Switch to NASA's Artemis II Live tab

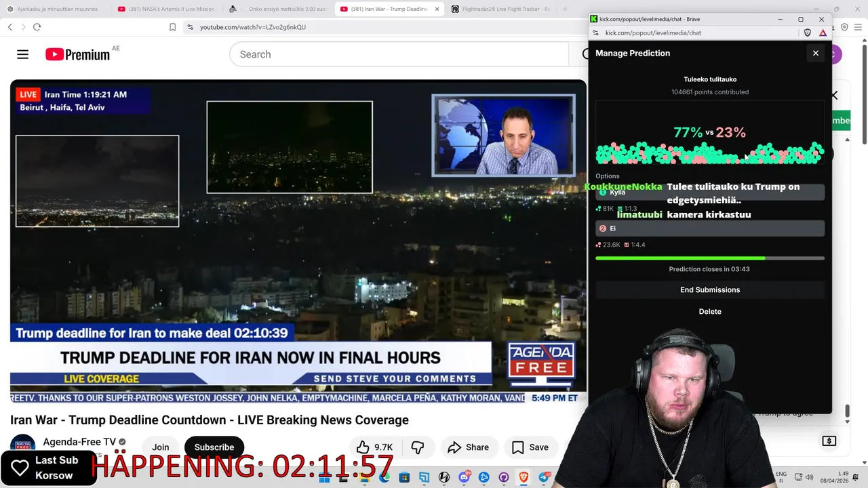(166, 9)
